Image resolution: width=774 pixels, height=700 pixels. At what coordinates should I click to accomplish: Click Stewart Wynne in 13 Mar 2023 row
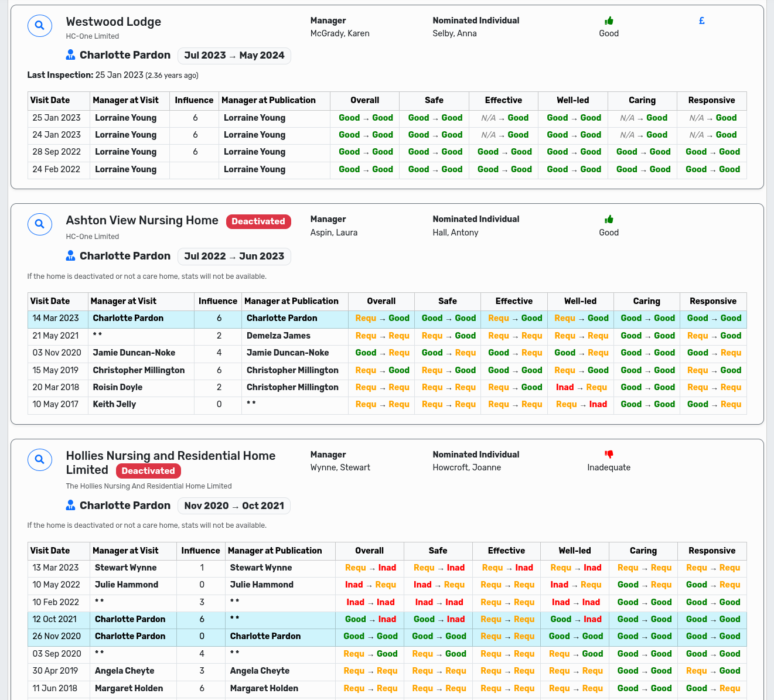(x=125, y=568)
